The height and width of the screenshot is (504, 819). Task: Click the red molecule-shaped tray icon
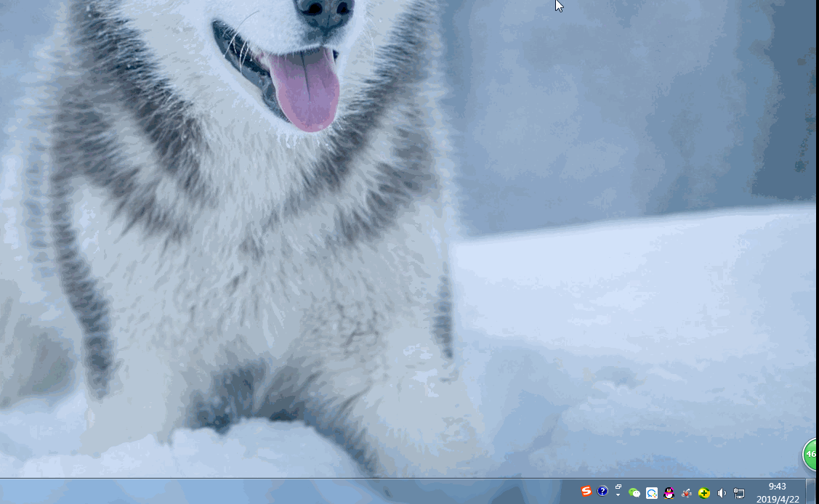coord(687,493)
